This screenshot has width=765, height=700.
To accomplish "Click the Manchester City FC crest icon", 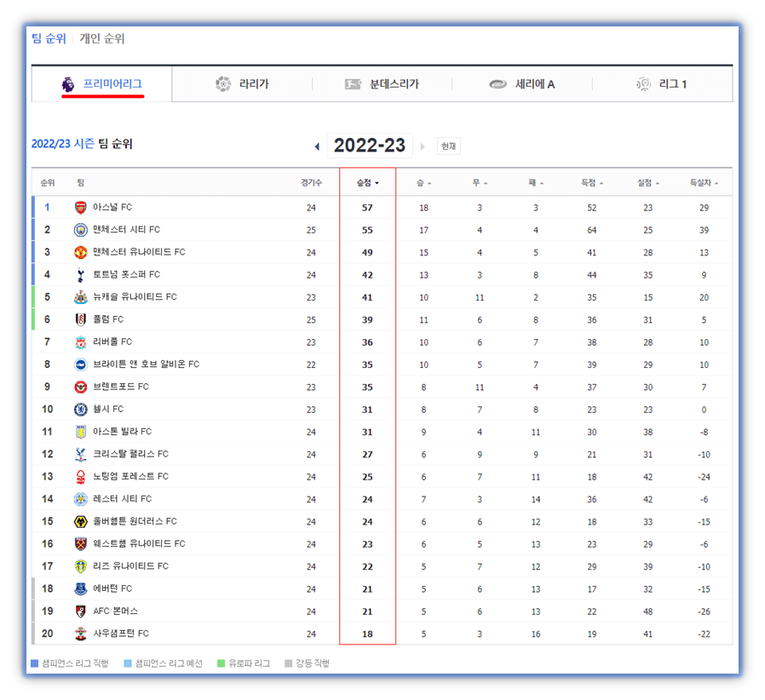I will point(80,230).
